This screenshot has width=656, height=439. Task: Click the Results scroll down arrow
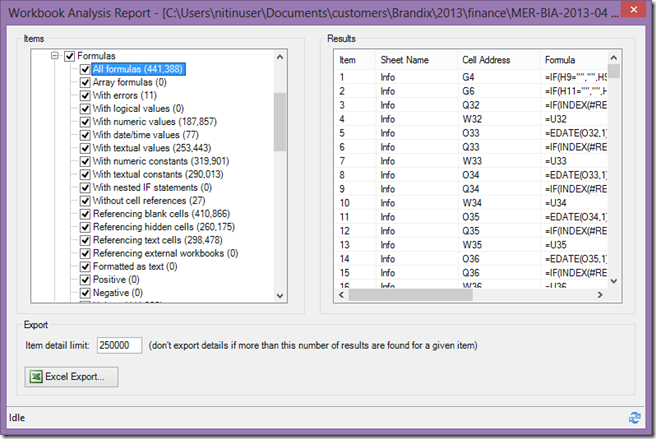pos(614,281)
